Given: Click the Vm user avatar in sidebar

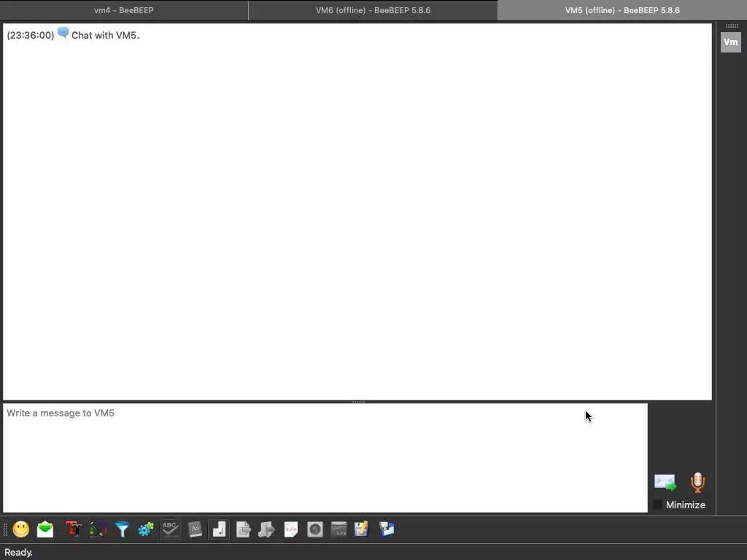Looking at the screenshot, I should point(731,42).
